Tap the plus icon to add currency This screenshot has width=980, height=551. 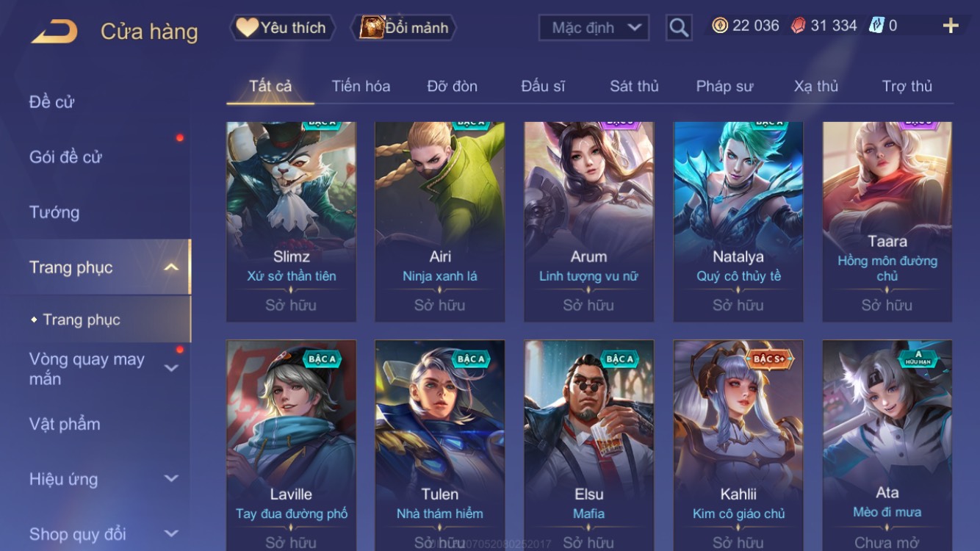click(951, 26)
